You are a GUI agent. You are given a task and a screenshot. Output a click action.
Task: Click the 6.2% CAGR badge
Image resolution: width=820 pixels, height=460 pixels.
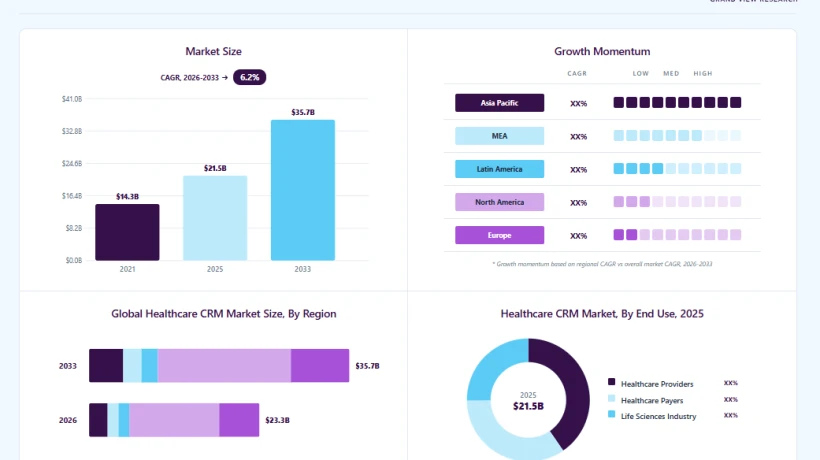(249, 77)
